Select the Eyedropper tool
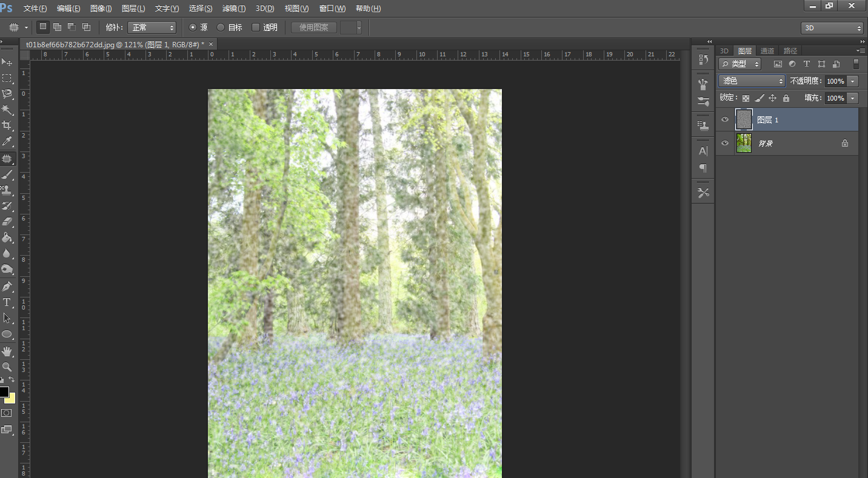This screenshot has width=868, height=478. point(7,142)
